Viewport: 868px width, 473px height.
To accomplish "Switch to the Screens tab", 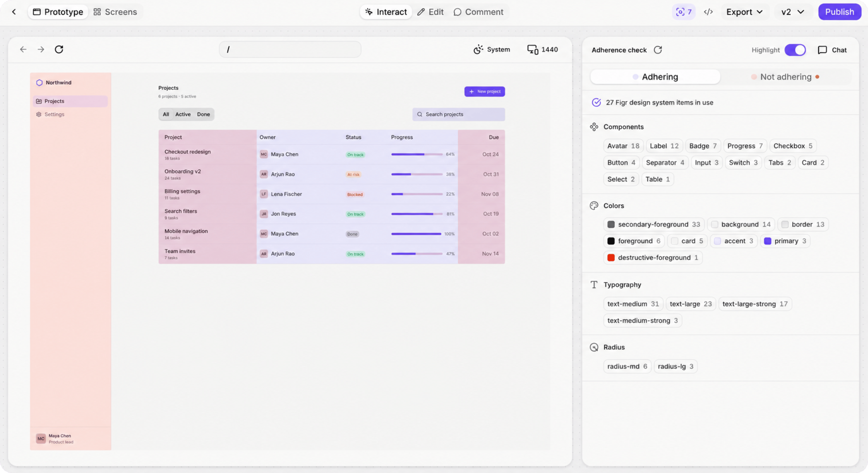I will click(x=115, y=12).
